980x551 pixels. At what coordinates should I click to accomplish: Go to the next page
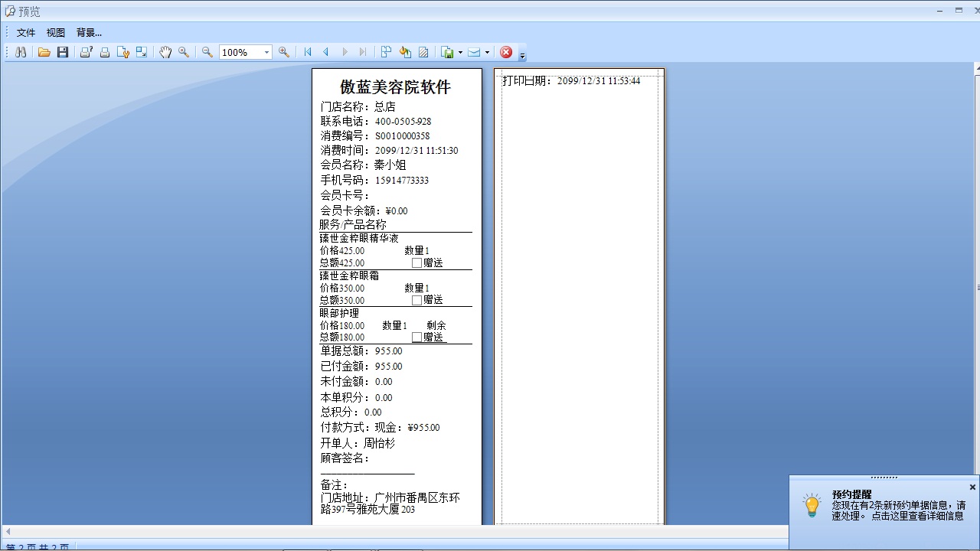(345, 52)
